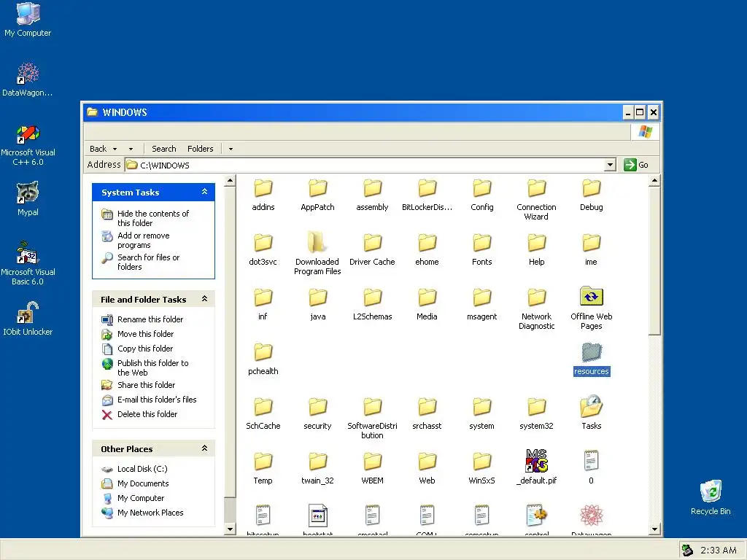Viewport: 747px width, 560px height.
Task: Collapse the Other Places panel
Action: (x=204, y=448)
